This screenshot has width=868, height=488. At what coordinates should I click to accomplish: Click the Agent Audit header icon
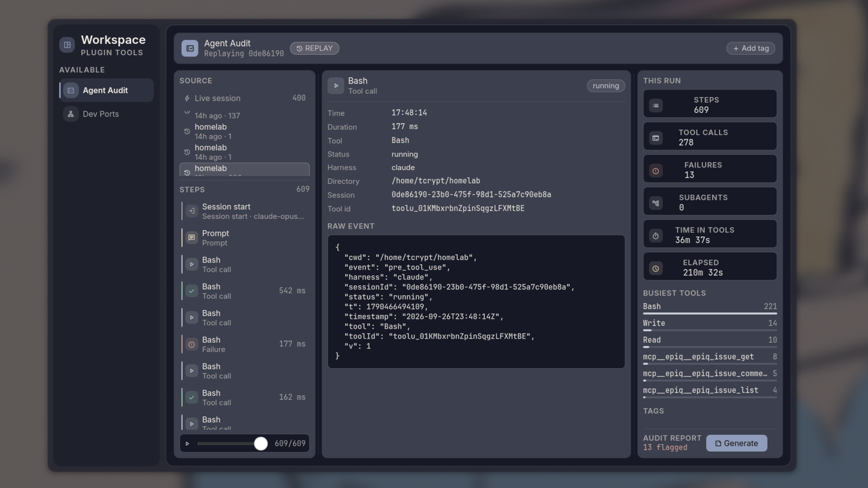click(x=190, y=48)
